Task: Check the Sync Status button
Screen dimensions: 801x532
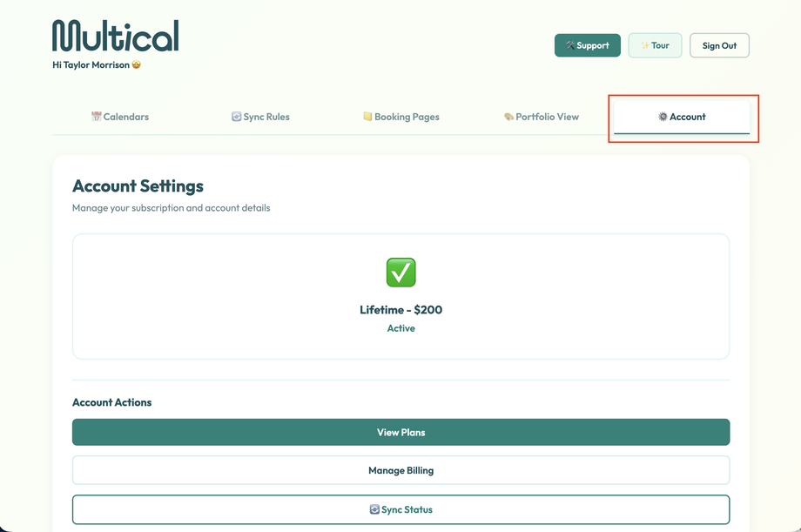Action: tap(401, 509)
